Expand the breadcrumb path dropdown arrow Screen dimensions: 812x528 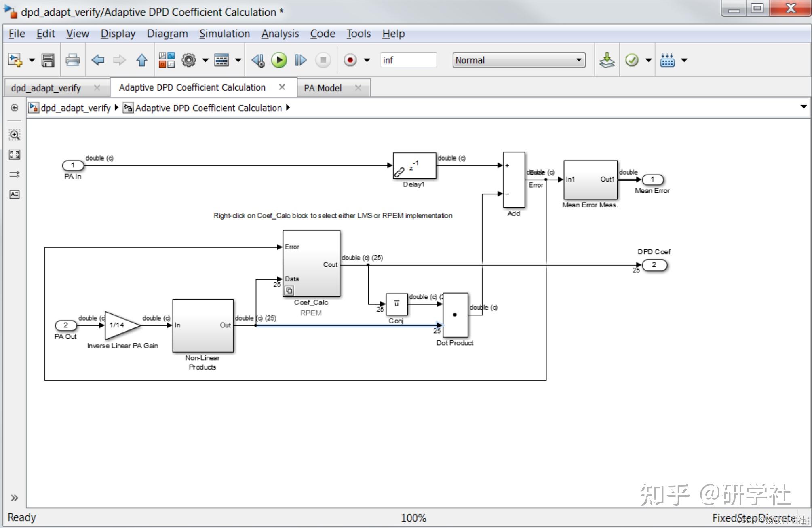[803, 107]
